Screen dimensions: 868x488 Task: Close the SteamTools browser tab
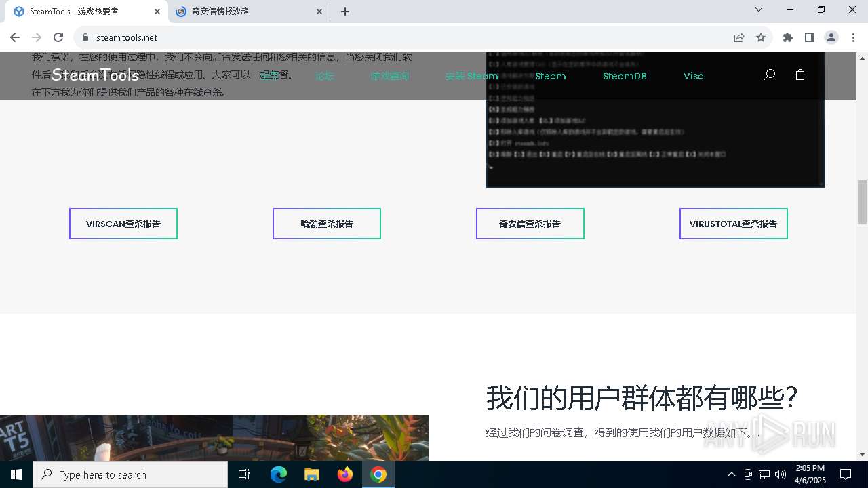[x=157, y=12]
